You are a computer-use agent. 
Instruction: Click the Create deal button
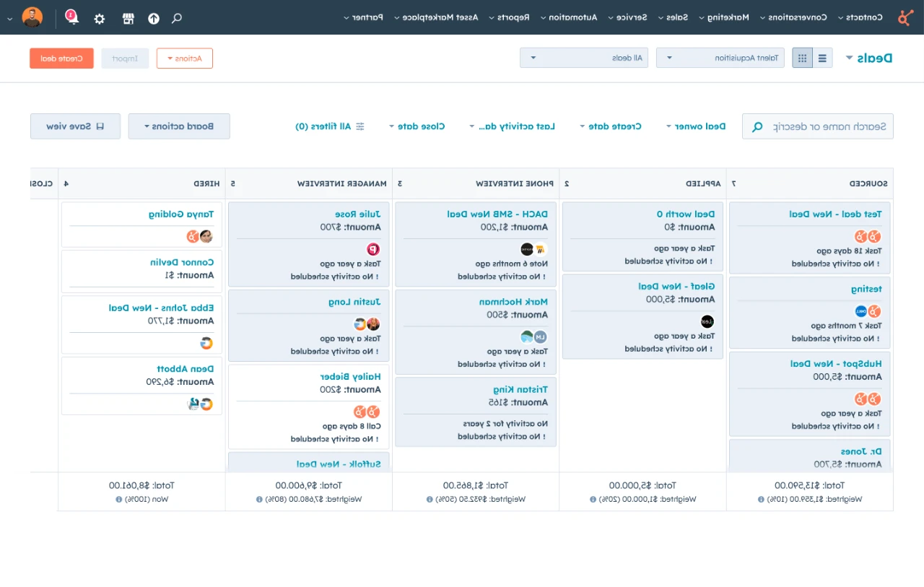(61, 58)
